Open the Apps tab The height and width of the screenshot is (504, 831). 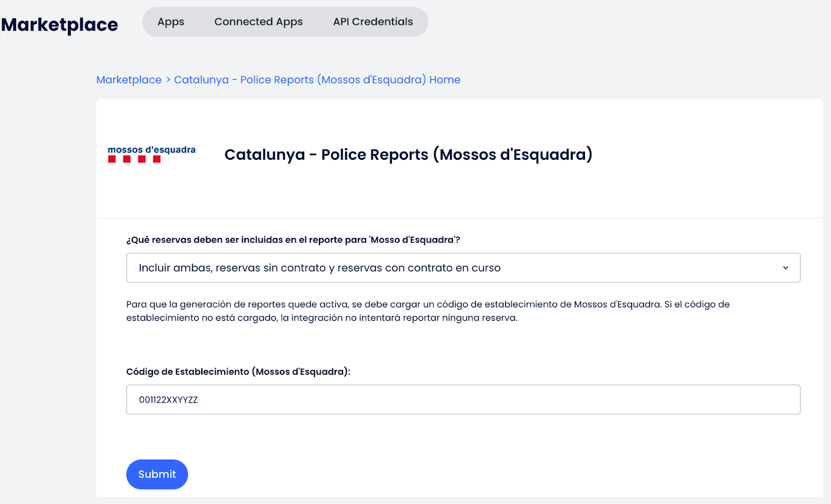tap(171, 22)
